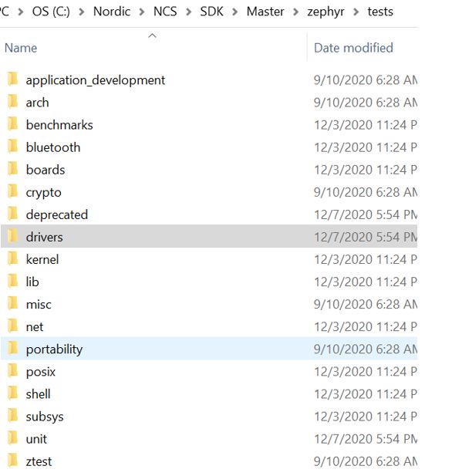Expand the chevron after OS (C:)

point(81,12)
